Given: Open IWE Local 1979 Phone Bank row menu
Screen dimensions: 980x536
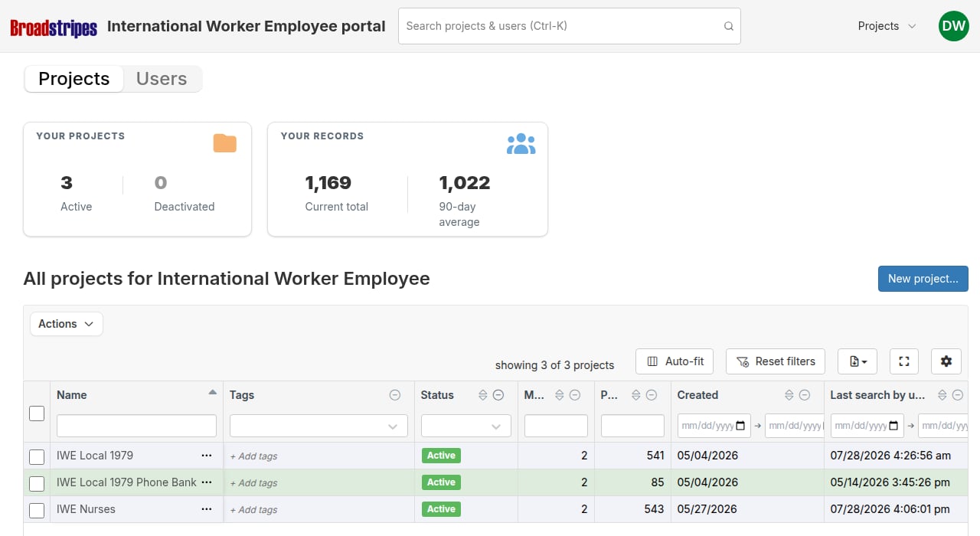Looking at the screenshot, I should [206, 482].
